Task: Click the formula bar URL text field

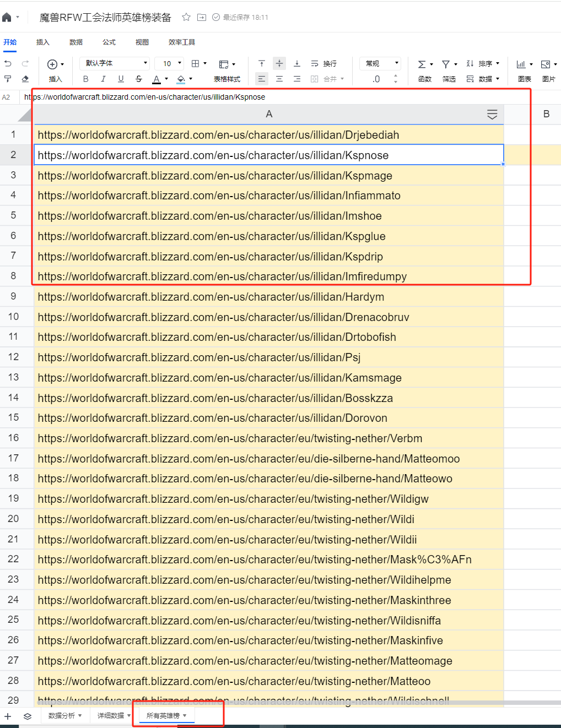Action: (276, 97)
